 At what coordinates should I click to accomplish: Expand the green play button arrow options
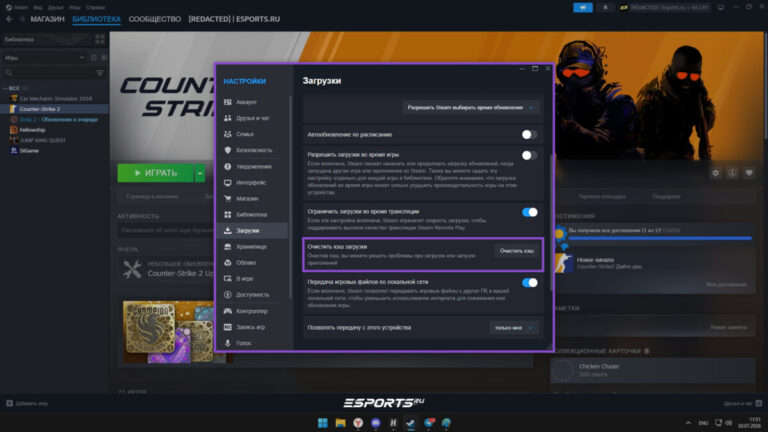click(x=200, y=173)
